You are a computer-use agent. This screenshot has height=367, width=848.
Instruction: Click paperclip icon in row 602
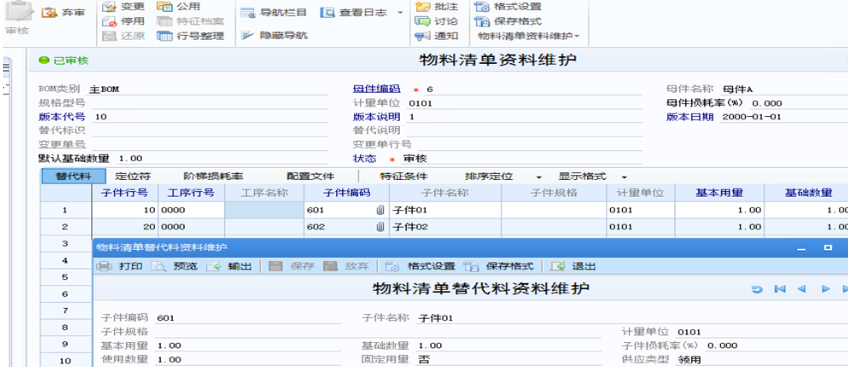[380, 227]
